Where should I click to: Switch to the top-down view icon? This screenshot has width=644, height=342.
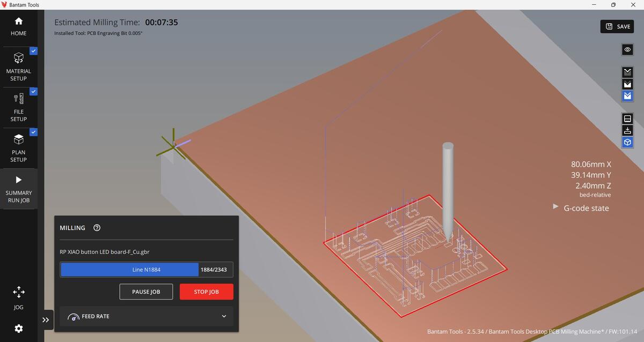[627, 130]
